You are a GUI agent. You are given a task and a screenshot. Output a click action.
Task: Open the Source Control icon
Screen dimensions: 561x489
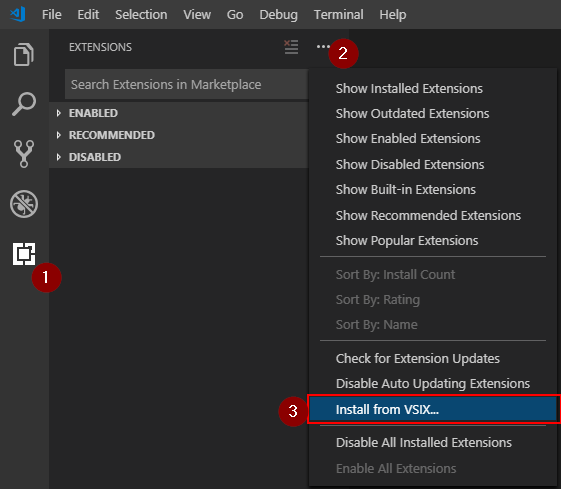point(24,154)
